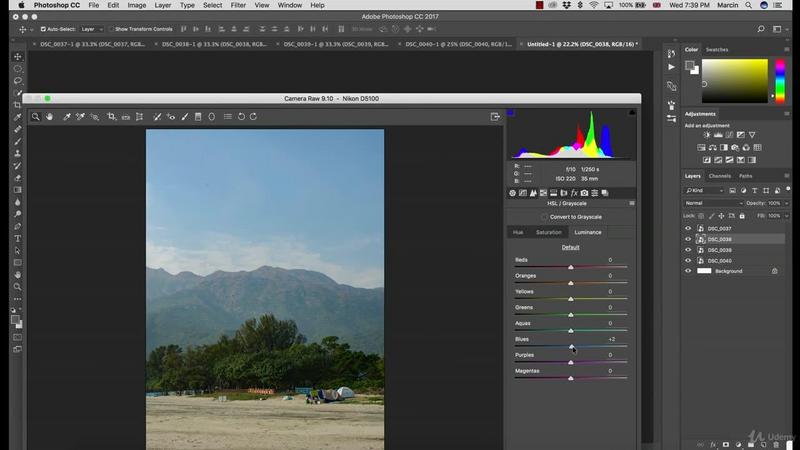Open the HSL / Grayscale panel menu

click(632, 203)
